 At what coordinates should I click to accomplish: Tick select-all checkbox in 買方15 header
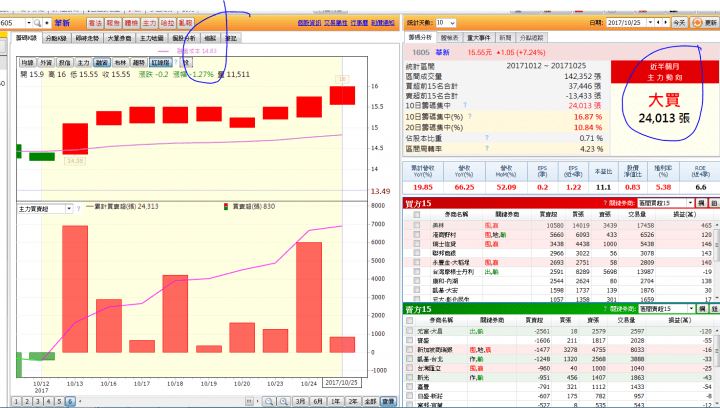416,214
